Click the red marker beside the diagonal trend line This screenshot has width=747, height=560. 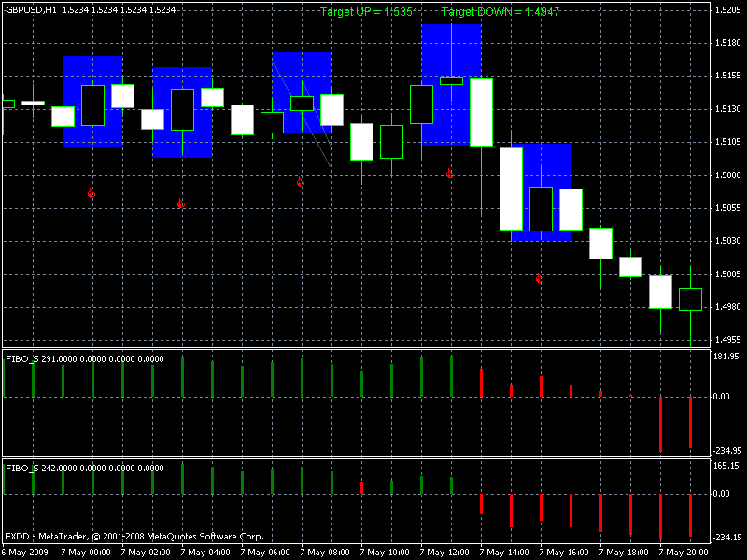pos(300,182)
